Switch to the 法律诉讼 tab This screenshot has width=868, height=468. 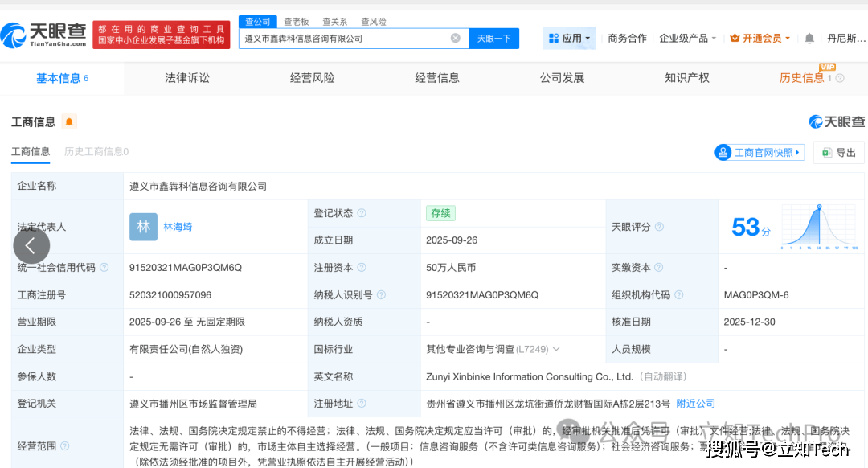187,78
